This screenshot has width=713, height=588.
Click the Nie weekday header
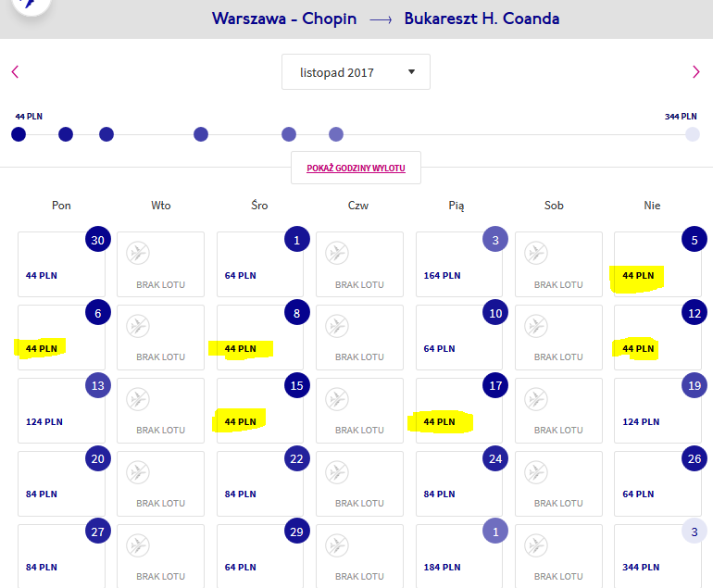point(652,206)
